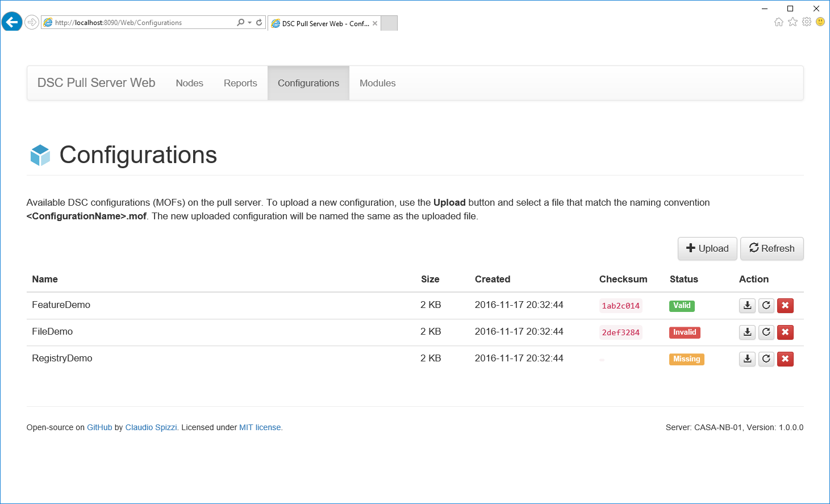
Task: Click the Upload button
Action: (x=707, y=248)
